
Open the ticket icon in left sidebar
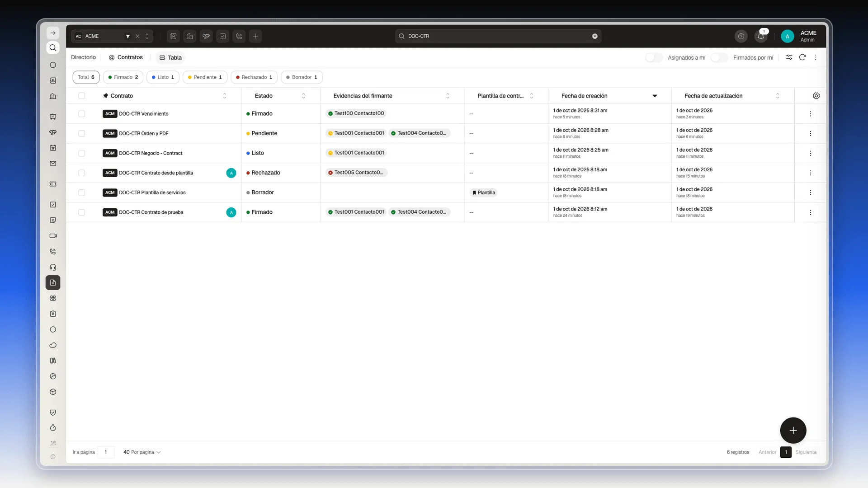53,184
